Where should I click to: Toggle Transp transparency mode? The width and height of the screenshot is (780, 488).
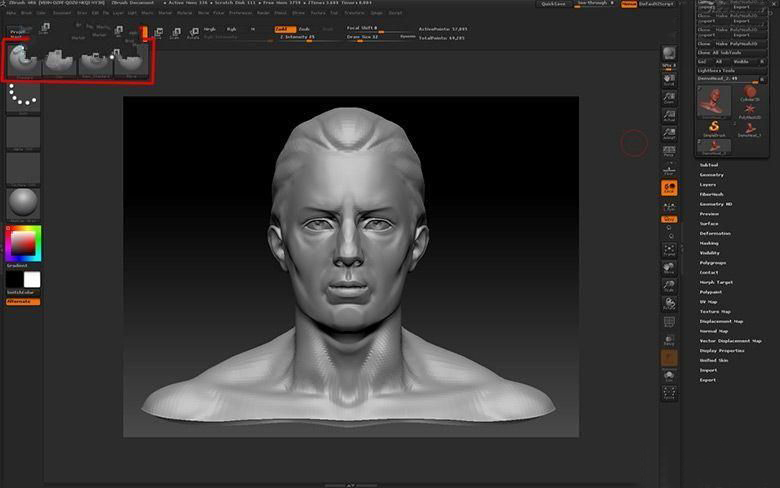669,340
